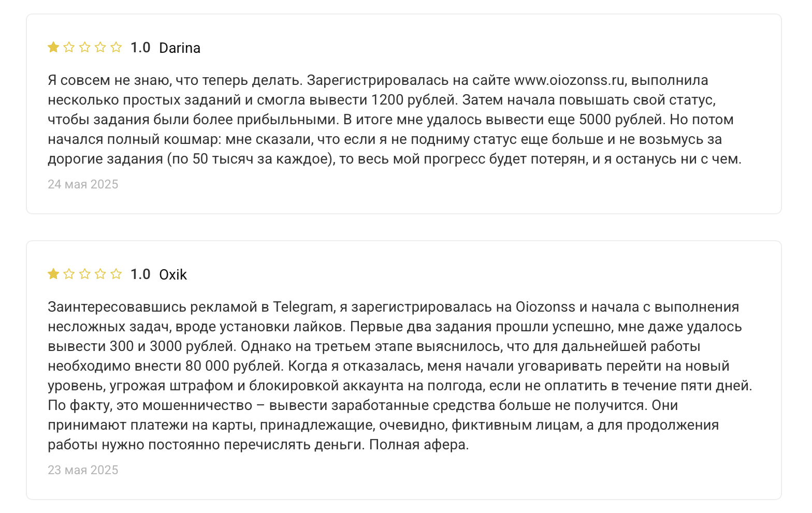Click the third star in Darina's review
812x513 pixels.
(x=85, y=48)
